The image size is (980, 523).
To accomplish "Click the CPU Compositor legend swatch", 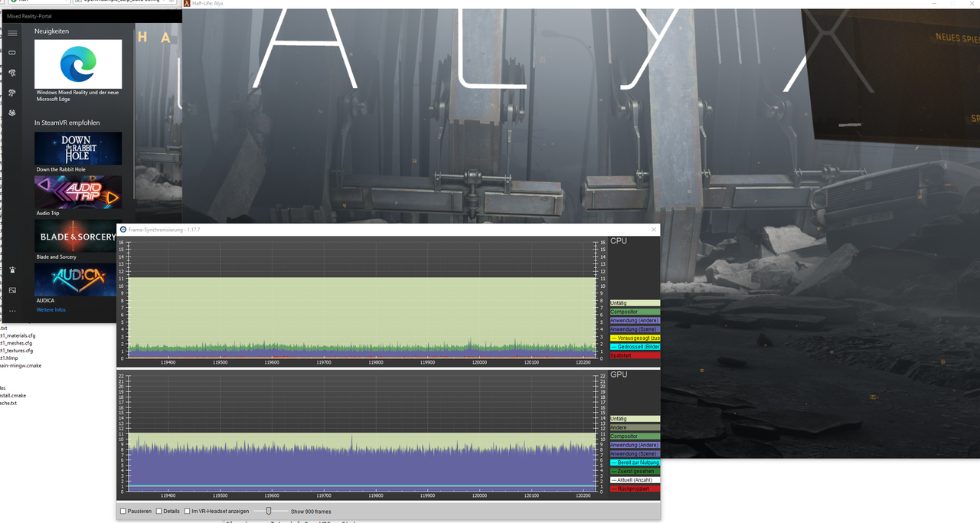I will click(x=635, y=312).
